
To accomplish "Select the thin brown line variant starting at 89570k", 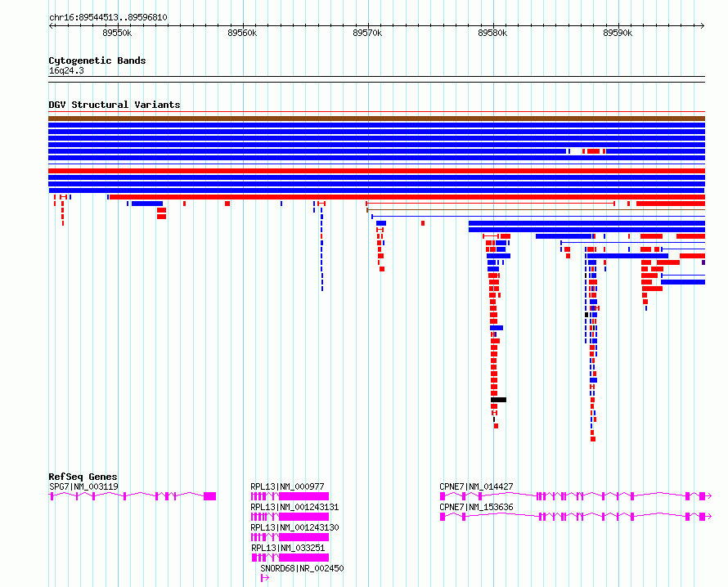I will [536, 210].
